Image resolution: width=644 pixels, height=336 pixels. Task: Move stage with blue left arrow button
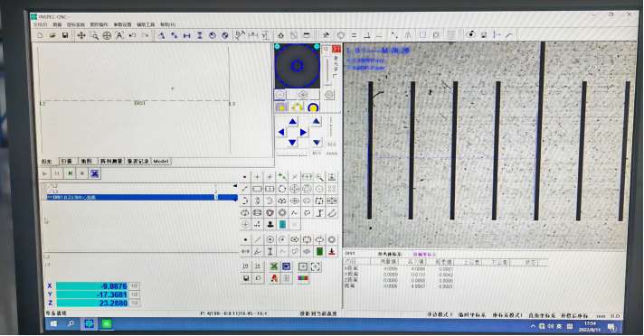tap(281, 132)
